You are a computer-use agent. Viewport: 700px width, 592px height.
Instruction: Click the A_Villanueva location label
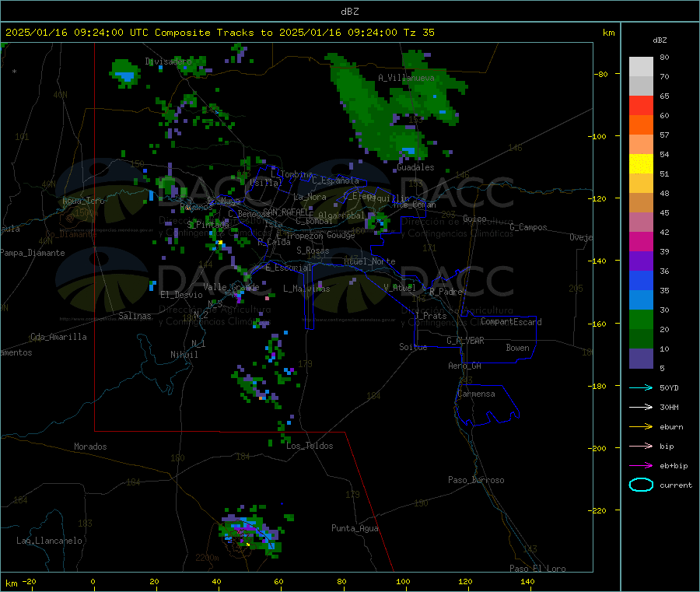(x=406, y=78)
